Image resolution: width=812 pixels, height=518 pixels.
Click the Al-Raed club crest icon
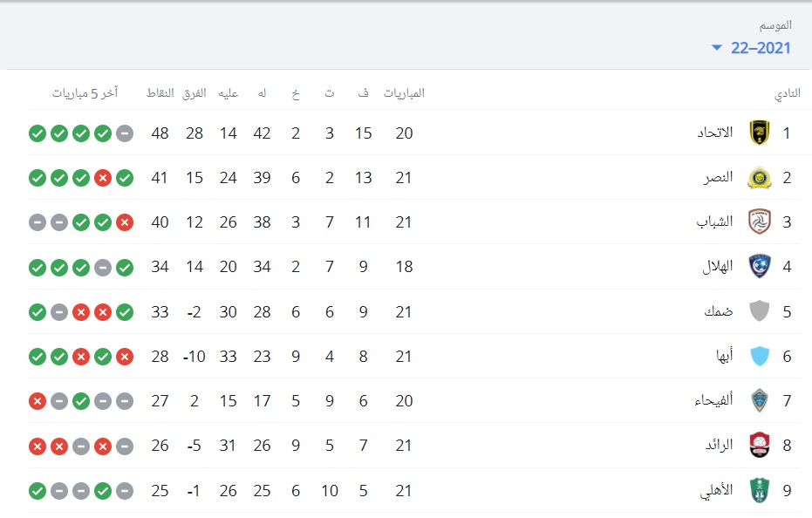(759, 445)
